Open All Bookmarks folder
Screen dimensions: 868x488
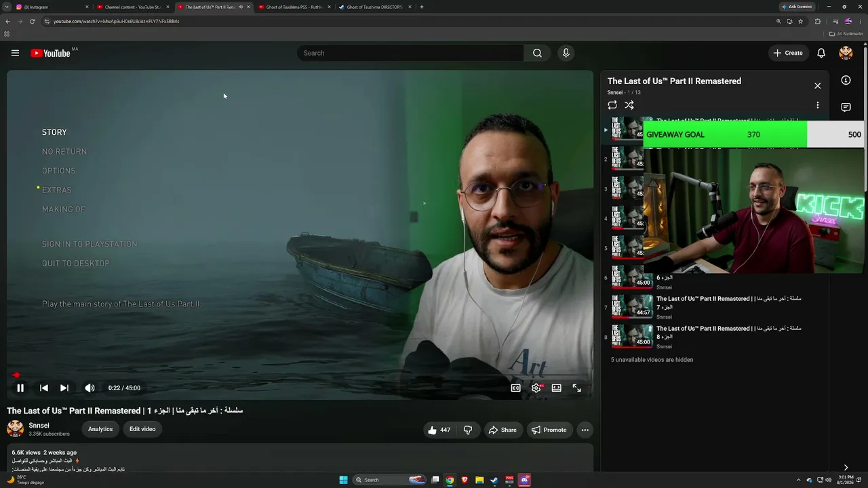click(846, 34)
